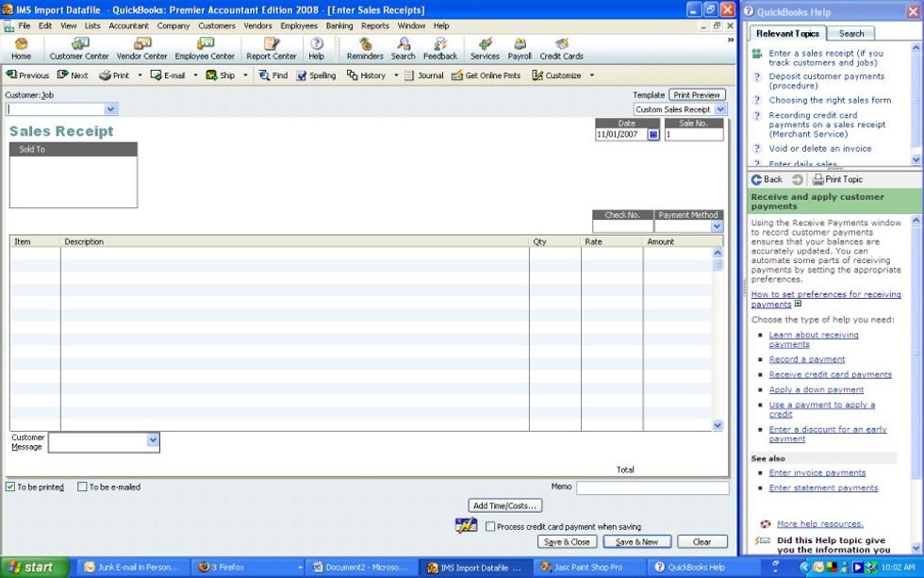924x578 pixels.
Task: Expand the Ship dropdown arrow
Action: pos(245,75)
